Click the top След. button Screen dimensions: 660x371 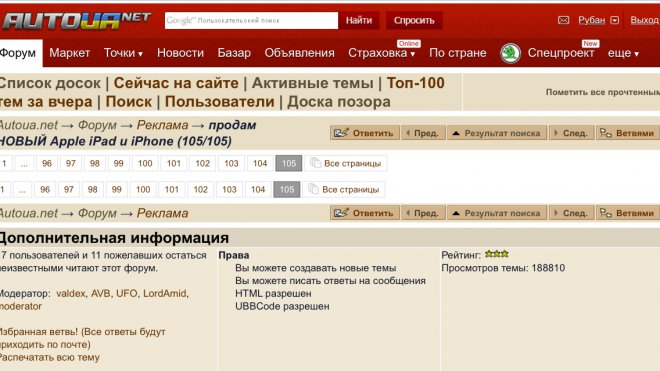tap(571, 133)
